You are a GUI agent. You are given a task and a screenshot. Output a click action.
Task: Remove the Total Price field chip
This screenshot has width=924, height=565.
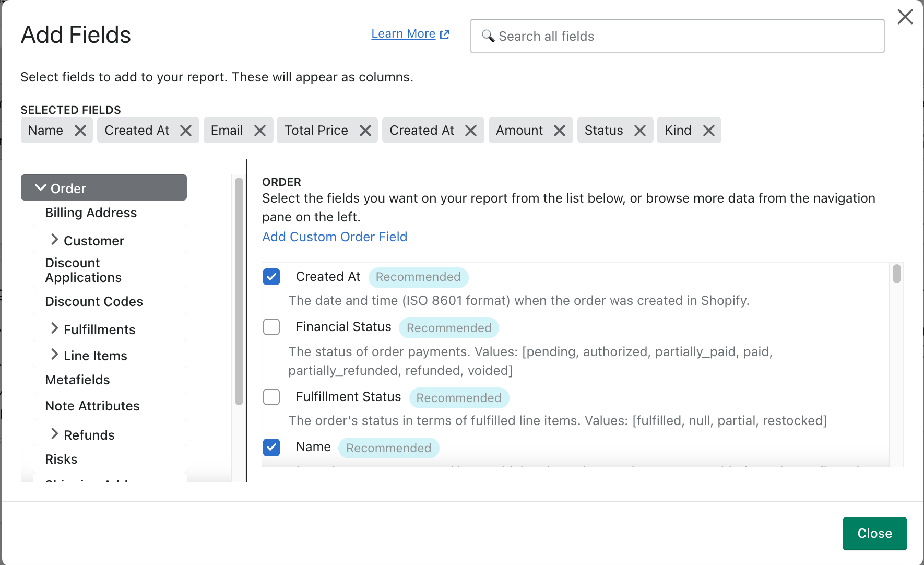coord(365,131)
